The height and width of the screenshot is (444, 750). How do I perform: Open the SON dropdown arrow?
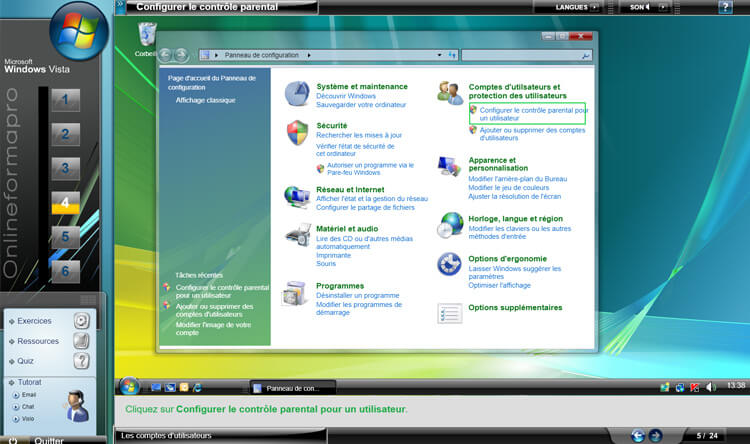[x=663, y=7]
